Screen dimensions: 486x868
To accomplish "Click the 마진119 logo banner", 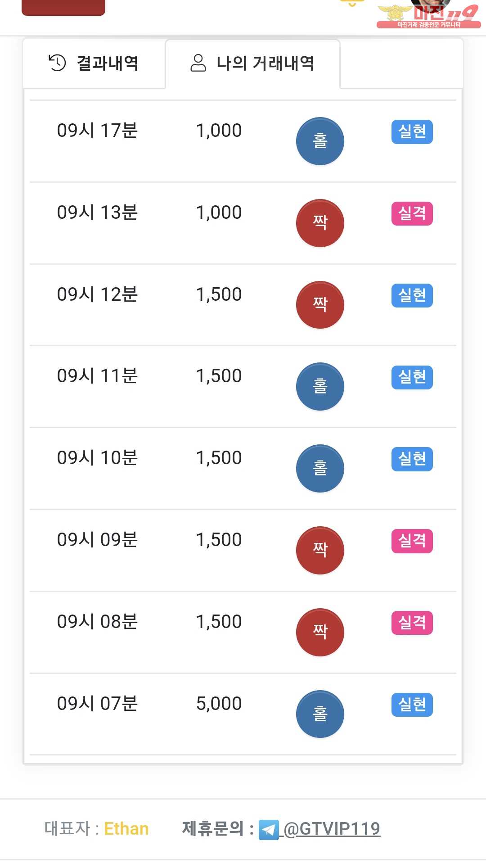I will (428, 14).
